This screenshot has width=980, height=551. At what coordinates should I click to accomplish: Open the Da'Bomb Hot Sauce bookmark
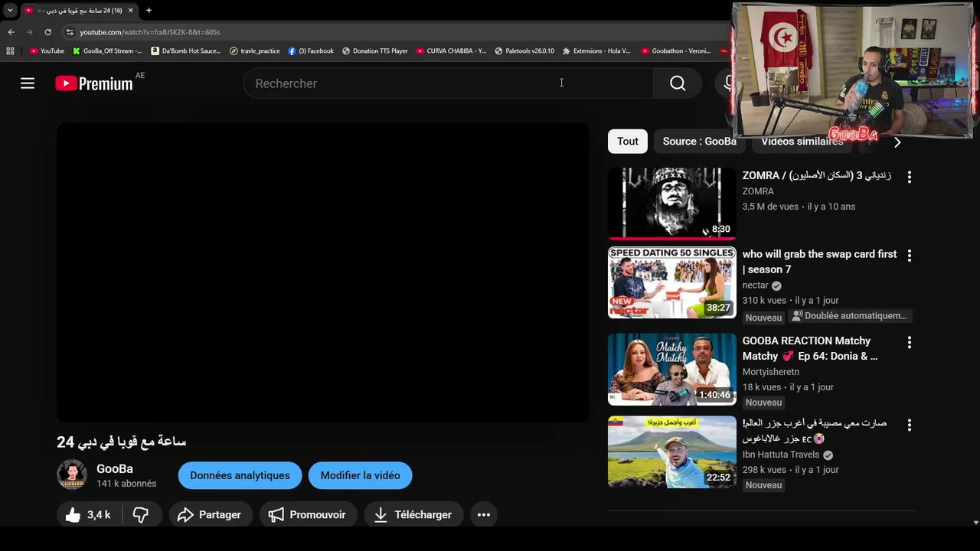[x=186, y=51]
